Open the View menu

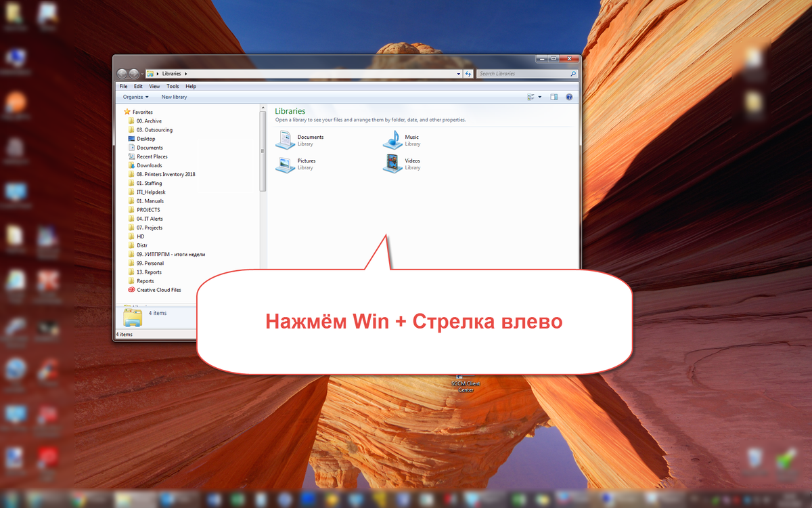[x=154, y=86]
